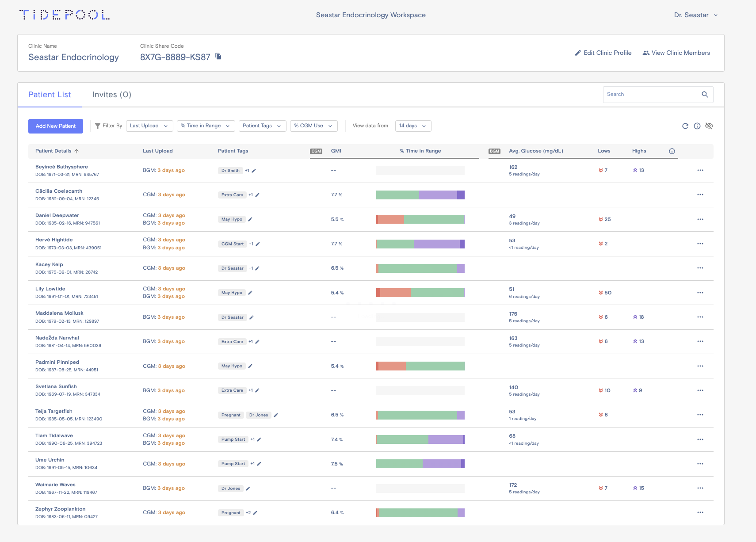Open View Clinic Members
Screen dimensions: 756x542
coord(677,53)
